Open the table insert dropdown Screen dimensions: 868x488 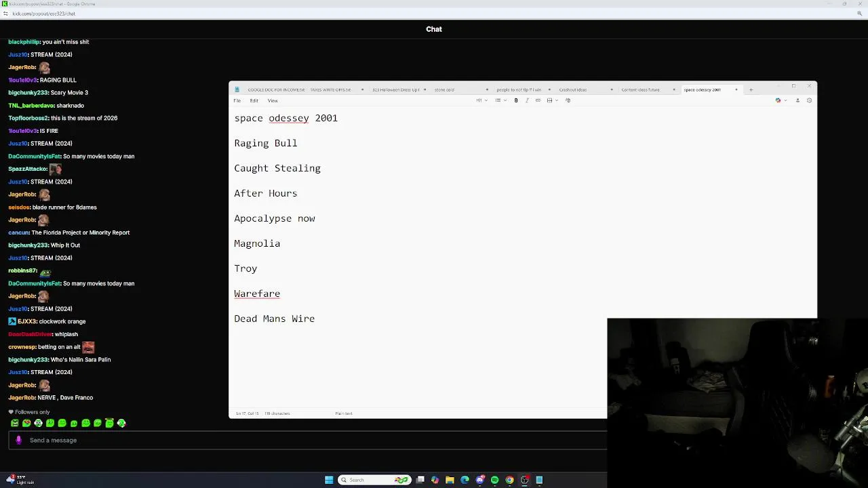click(x=551, y=100)
